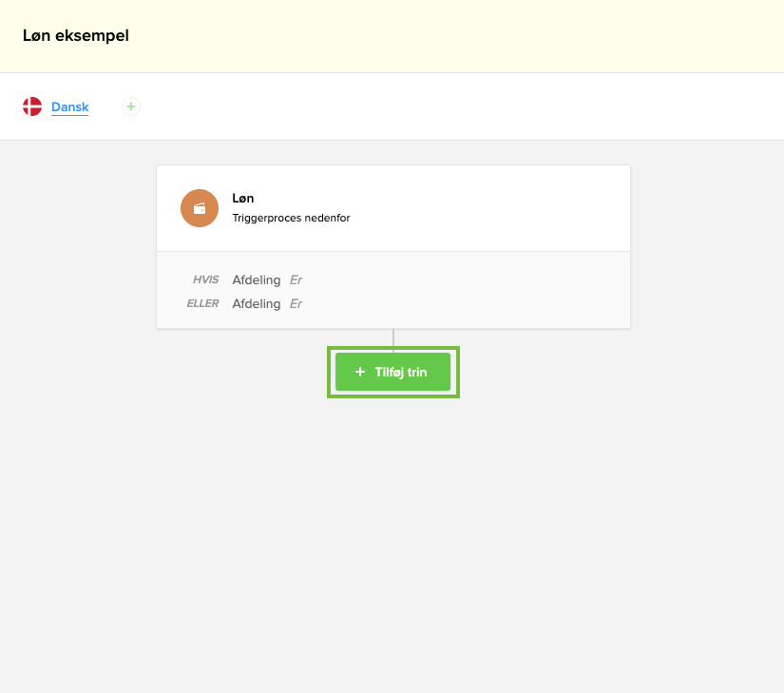Click Afdeling in the HVIS row

click(x=257, y=280)
